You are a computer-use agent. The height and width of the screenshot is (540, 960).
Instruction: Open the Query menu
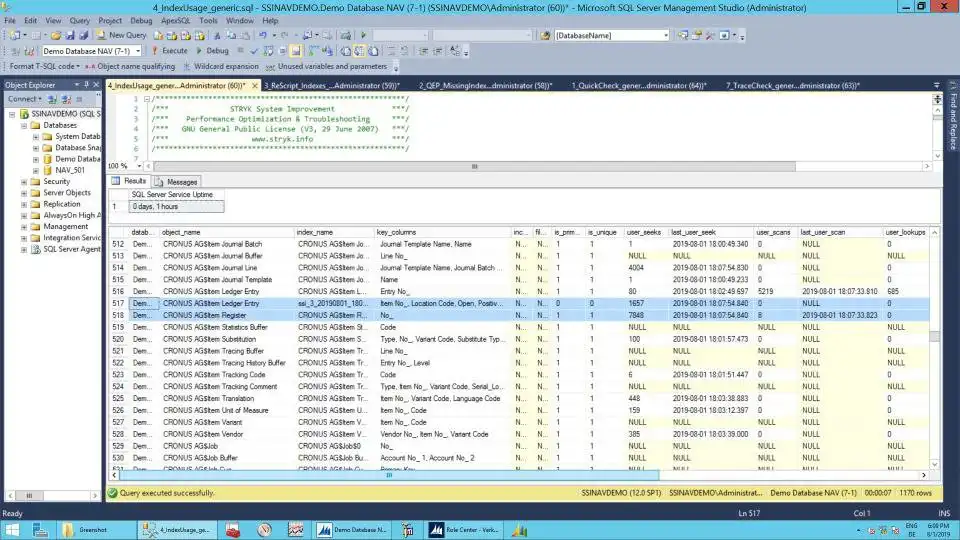point(80,20)
